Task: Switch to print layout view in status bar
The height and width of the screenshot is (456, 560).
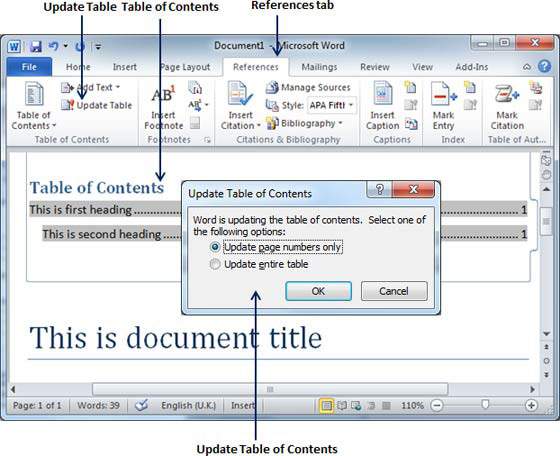Action: pos(326,405)
